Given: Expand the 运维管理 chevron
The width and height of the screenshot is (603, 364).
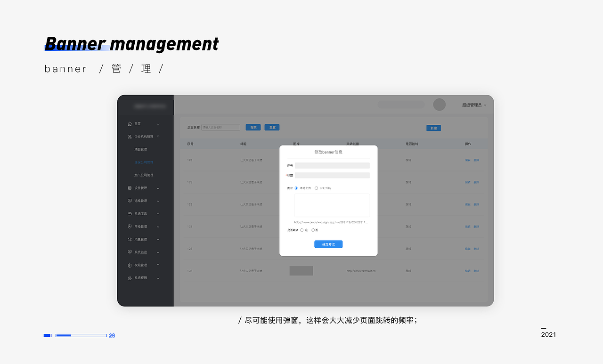Looking at the screenshot, I should (158, 201).
